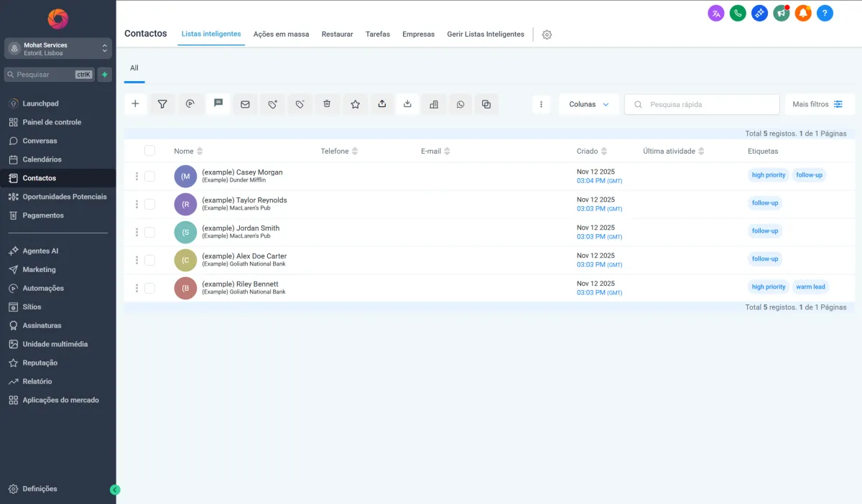Open the notifications bell icon

(803, 13)
